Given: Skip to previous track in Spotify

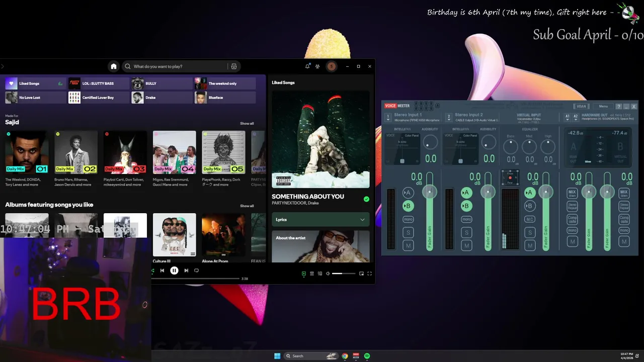Looking at the screenshot, I should point(162,270).
